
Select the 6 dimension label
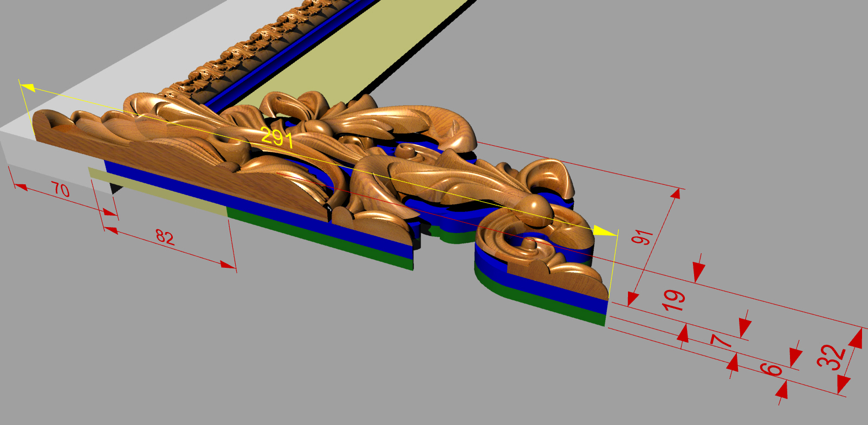pos(771,369)
